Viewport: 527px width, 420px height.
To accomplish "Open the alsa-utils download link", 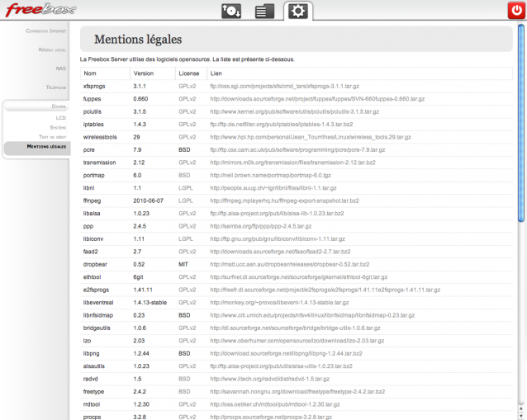I will pyautogui.click(x=282, y=366).
